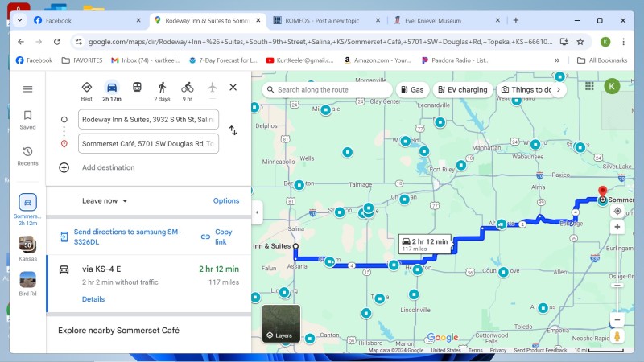Open Recents in the sidebar
The height and width of the screenshot is (362, 644).
coord(27,156)
